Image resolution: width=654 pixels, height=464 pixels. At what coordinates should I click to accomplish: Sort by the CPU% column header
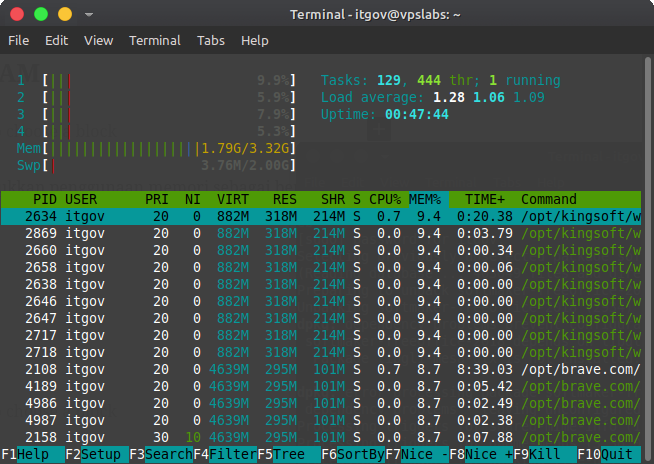385,199
